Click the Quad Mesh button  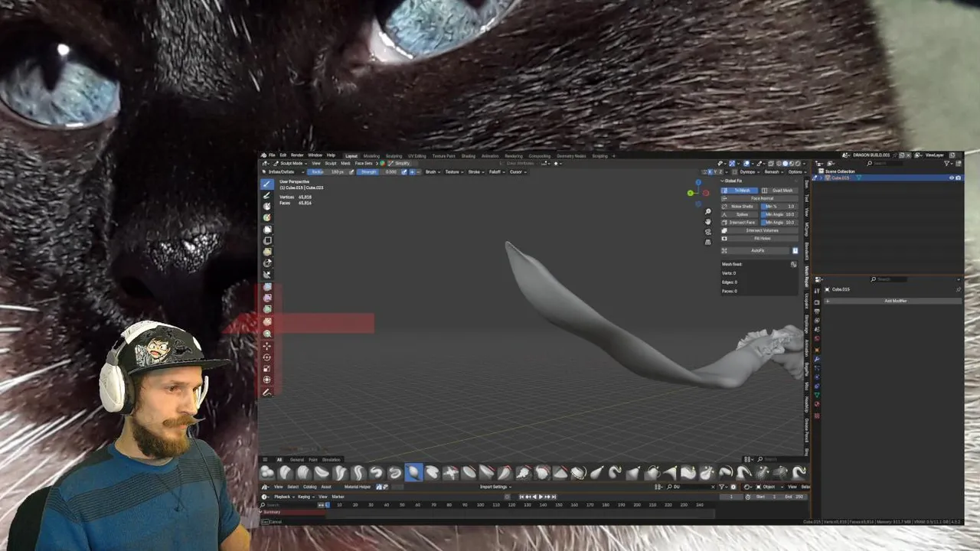pos(779,191)
